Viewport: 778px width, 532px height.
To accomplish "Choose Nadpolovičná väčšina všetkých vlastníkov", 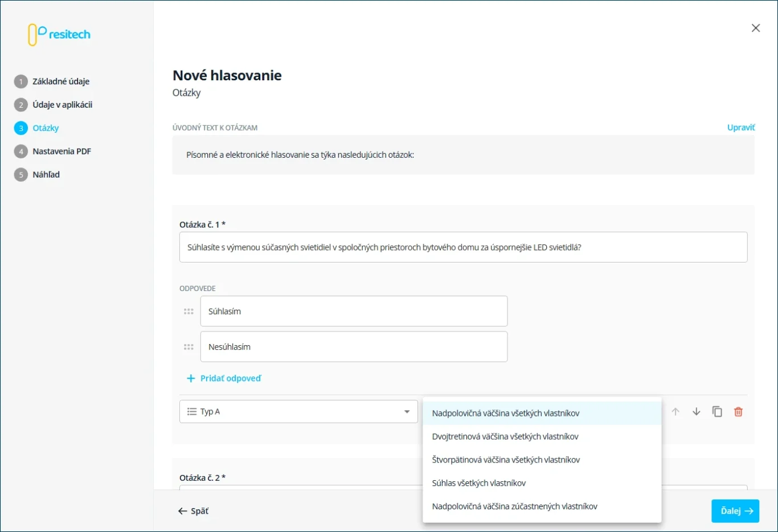I will (x=542, y=414).
